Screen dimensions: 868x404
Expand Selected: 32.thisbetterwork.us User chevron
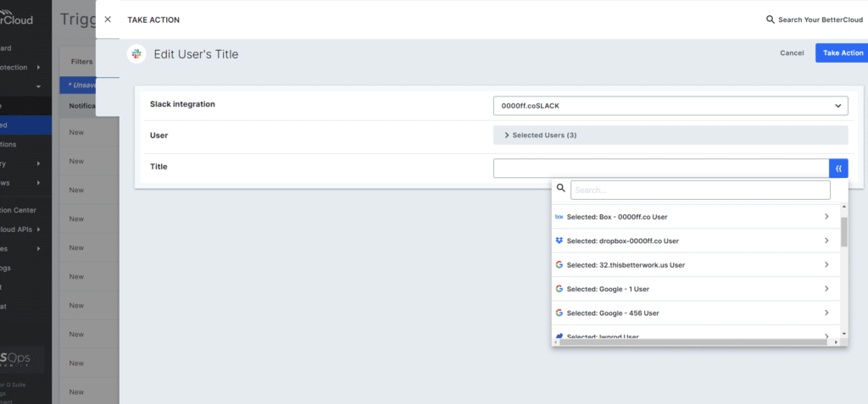(826, 264)
